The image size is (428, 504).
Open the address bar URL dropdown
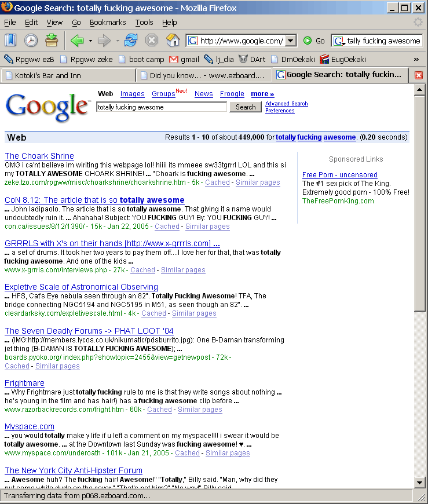coord(291,41)
